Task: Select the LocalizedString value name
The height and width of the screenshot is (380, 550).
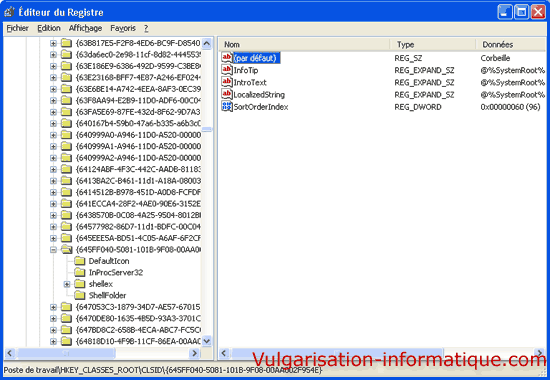Action: tap(259, 95)
